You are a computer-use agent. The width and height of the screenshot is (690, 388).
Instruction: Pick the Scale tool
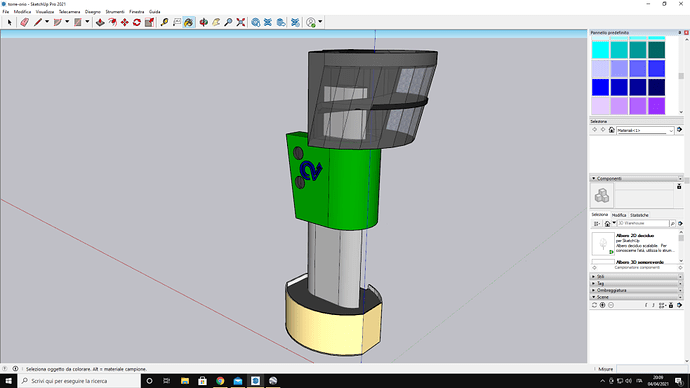(x=149, y=22)
